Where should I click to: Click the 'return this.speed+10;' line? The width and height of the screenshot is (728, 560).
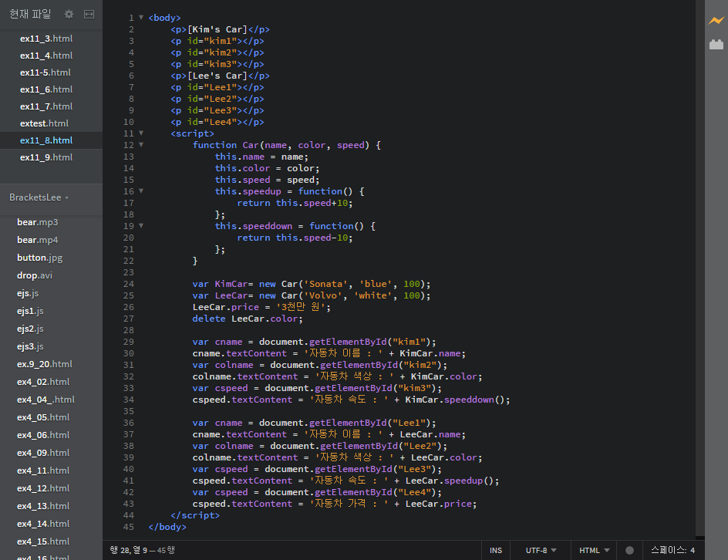[x=295, y=203]
